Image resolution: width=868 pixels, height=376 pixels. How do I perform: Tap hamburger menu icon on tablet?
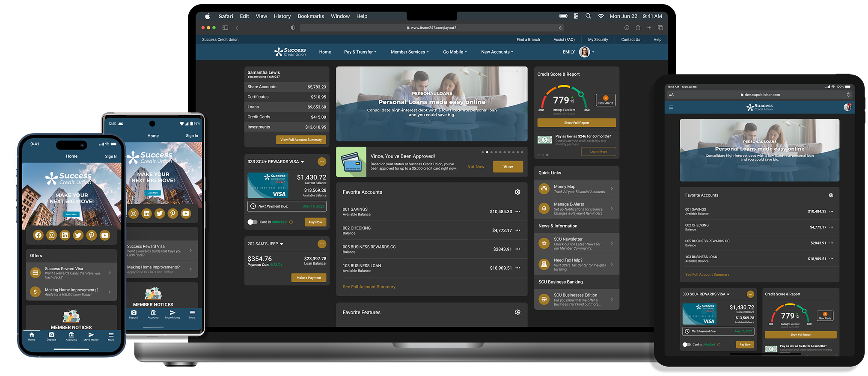click(671, 107)
